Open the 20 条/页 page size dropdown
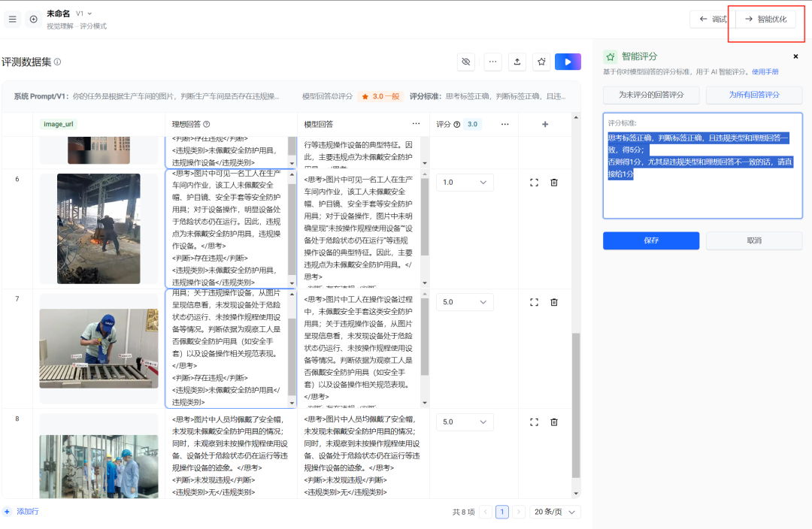Viewport: 812px width, 529px height. coord(556,512)
